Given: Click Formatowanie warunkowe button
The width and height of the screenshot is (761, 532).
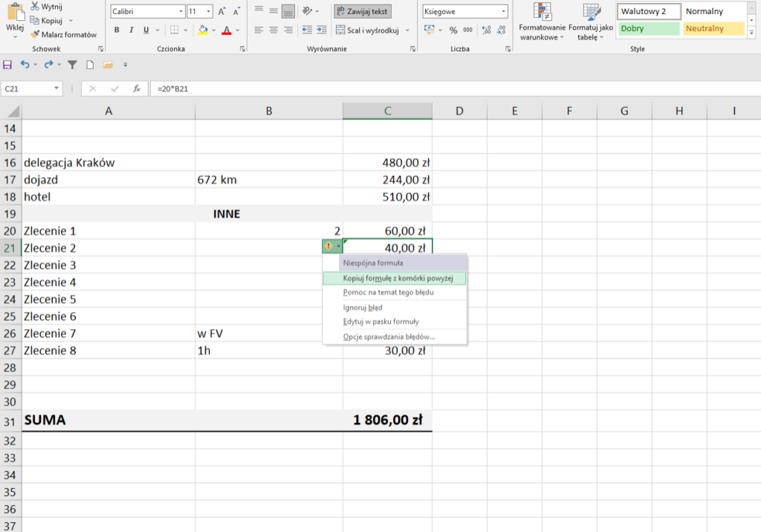Looking at the screenshot, I should (541, 22).
